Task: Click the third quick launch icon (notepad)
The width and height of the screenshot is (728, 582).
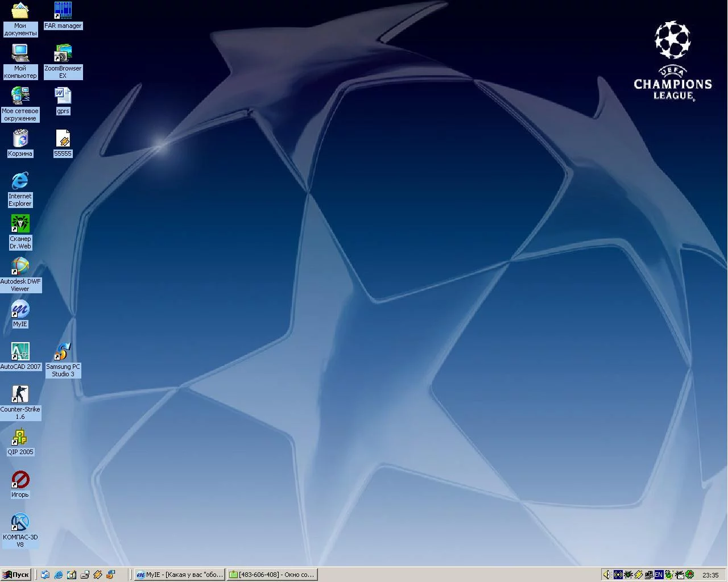Action: [x=71, y=575]
